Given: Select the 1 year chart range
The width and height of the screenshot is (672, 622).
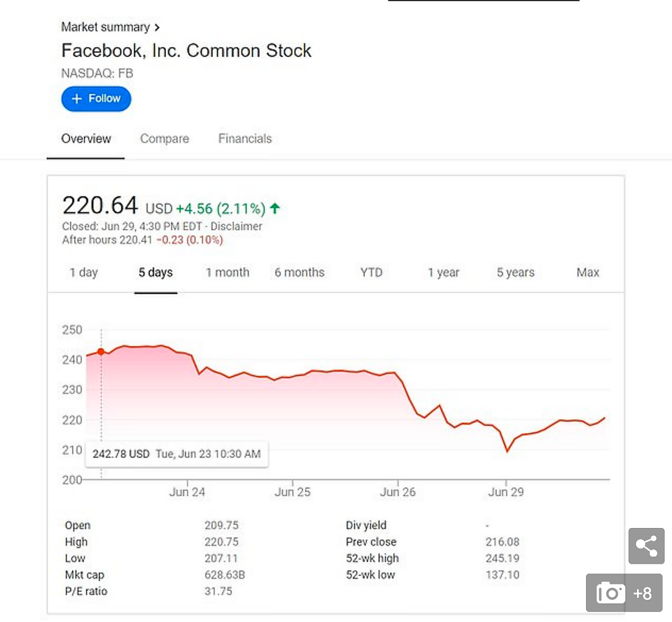Looking at the screenshot, I should pos(444,273).
